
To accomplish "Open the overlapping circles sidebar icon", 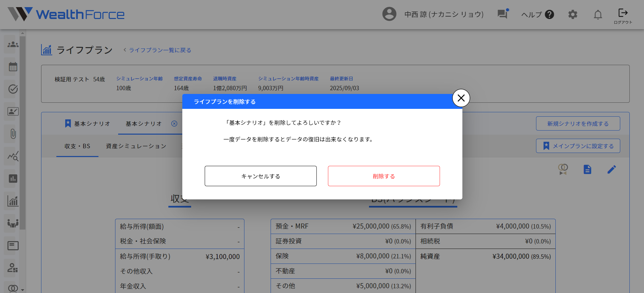I will tap(13, 288).
